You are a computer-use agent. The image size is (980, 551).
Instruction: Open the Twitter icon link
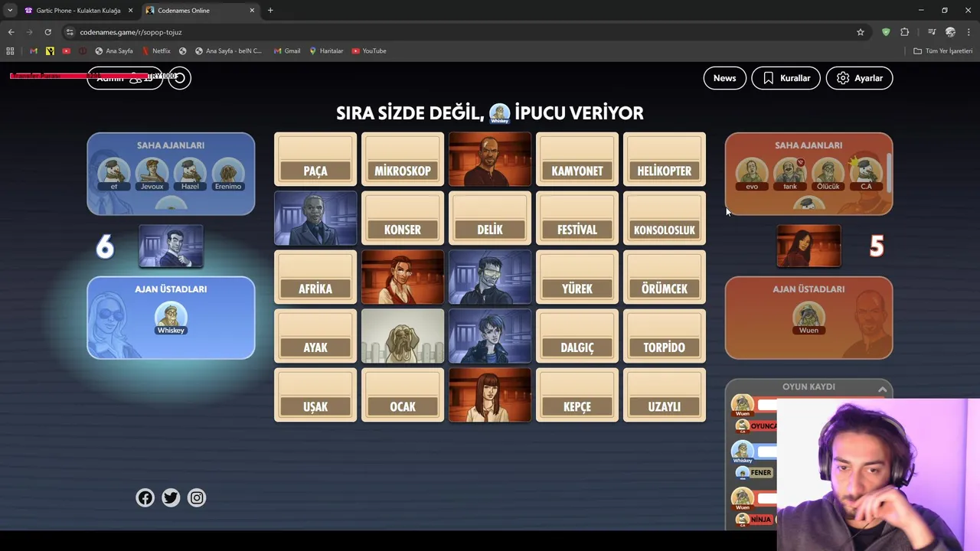click(171, 497)
